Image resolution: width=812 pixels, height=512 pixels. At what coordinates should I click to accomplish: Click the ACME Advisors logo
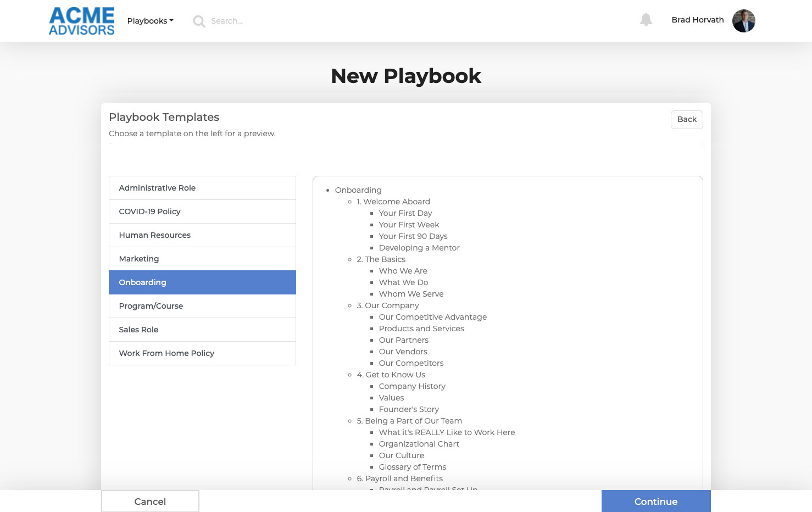[x=82, y=21]
